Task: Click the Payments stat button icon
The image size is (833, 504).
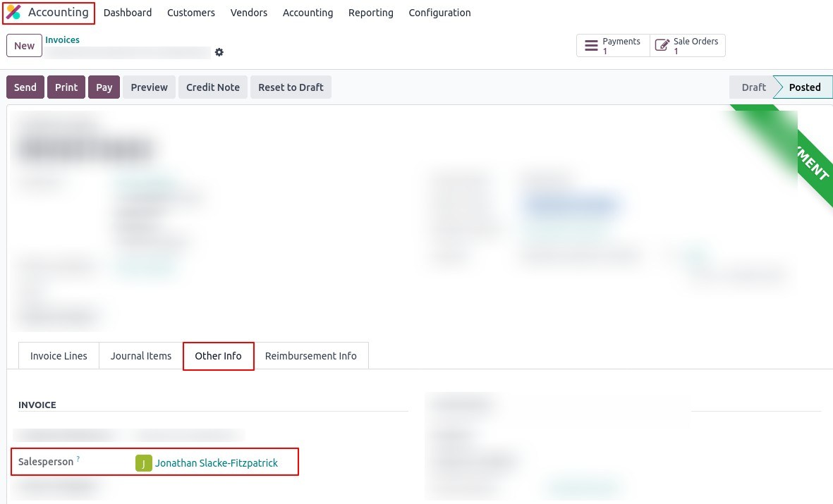Action: pyautogui.click(x=591, y=46)
